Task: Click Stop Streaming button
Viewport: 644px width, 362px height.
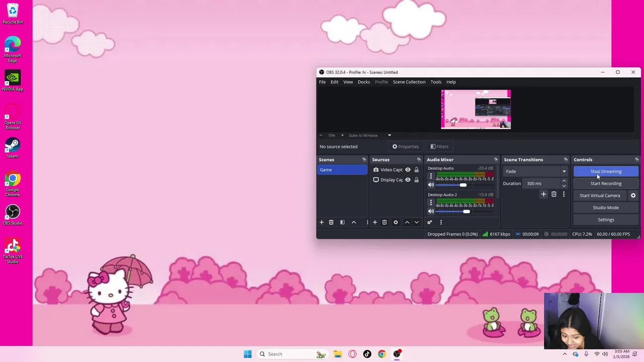Action: pyautogui.click(x=606, y=171)
